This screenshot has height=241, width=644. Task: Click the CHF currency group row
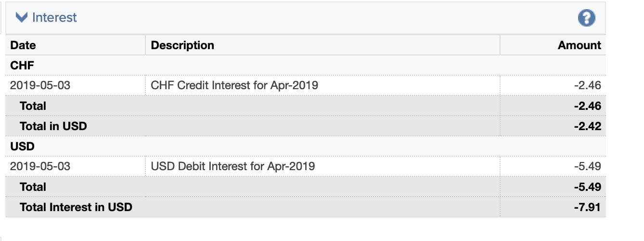pyautogui.click(x=306, y=66)
